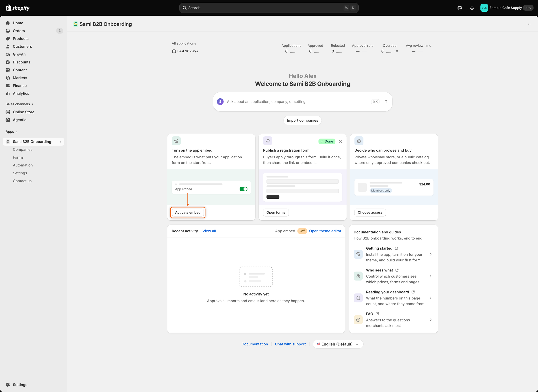Expand the Apps section

coord(11,131)
